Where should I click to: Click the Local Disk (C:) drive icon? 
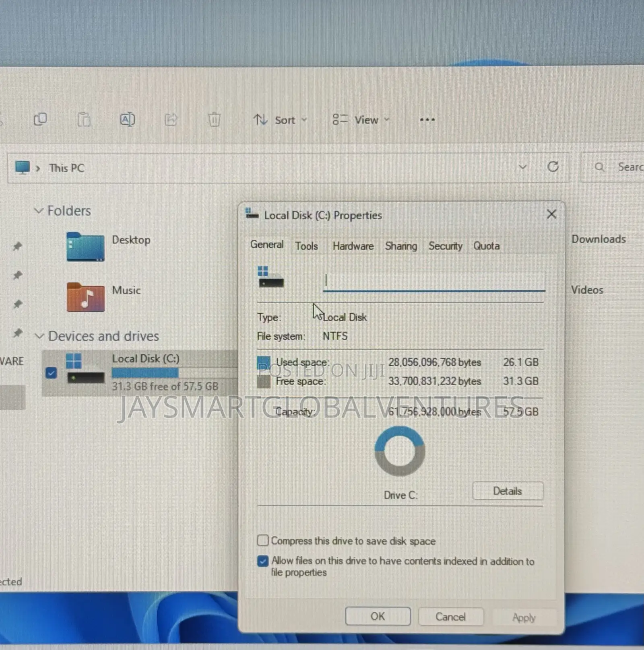click(85, 368)
